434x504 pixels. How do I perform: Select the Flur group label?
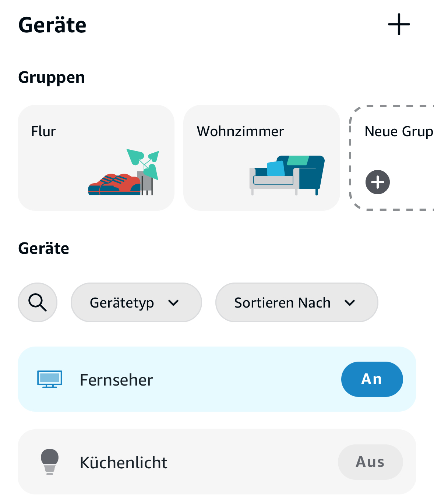click(43, 131)
